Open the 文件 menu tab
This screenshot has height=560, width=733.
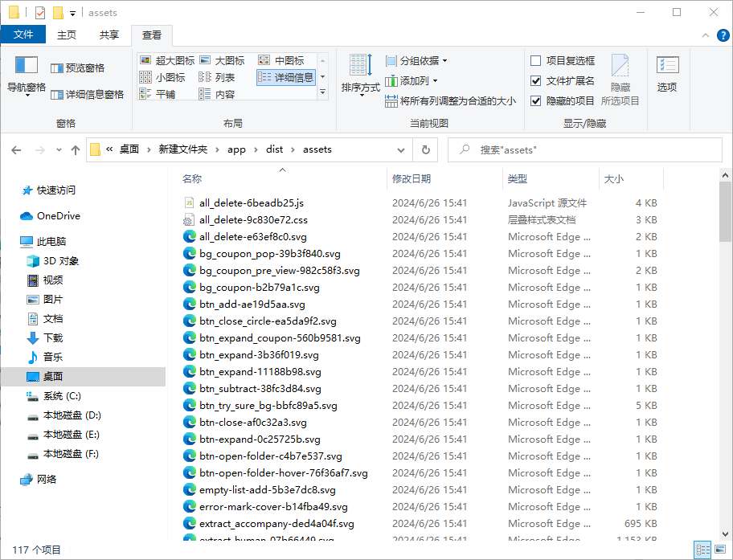coord(23,35)
